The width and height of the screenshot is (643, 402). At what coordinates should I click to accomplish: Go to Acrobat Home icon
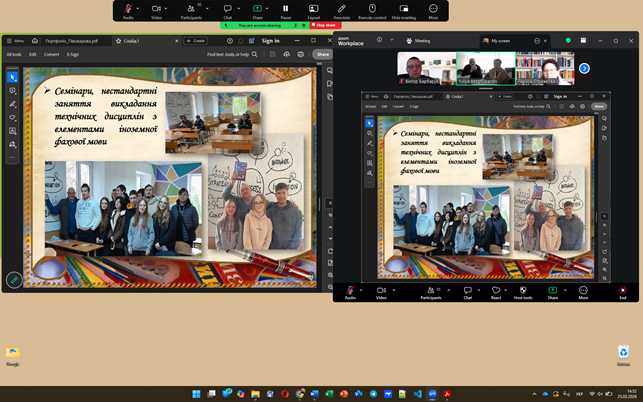35,41
